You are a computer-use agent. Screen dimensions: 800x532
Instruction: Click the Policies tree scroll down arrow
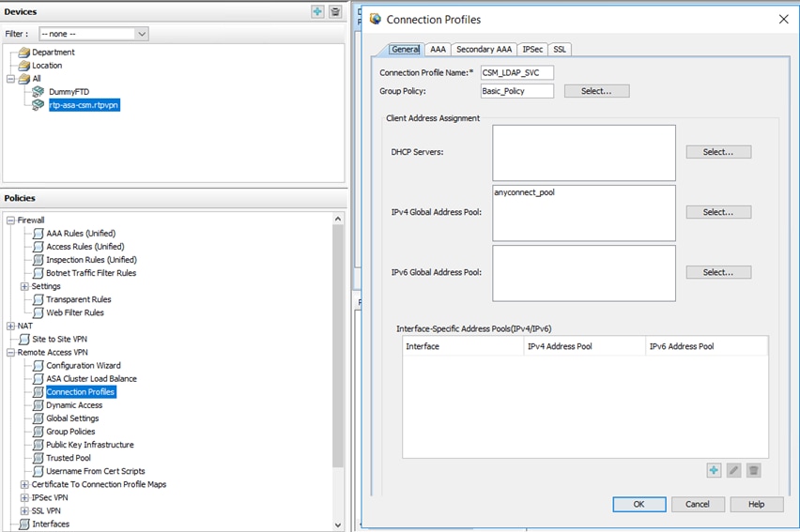pos(338,524)
